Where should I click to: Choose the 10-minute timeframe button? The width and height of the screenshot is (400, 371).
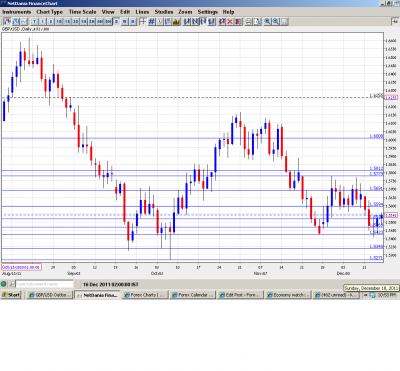pos(59,22)
